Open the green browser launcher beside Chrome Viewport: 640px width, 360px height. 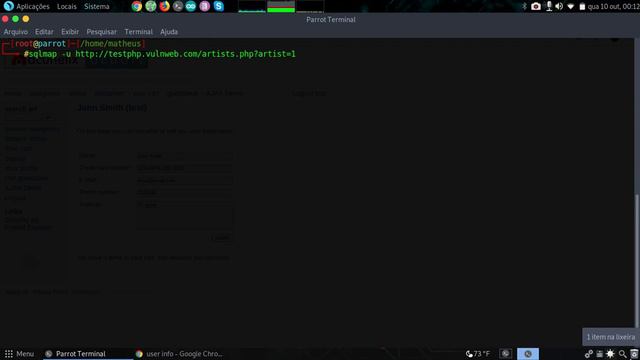click(151, 6)
